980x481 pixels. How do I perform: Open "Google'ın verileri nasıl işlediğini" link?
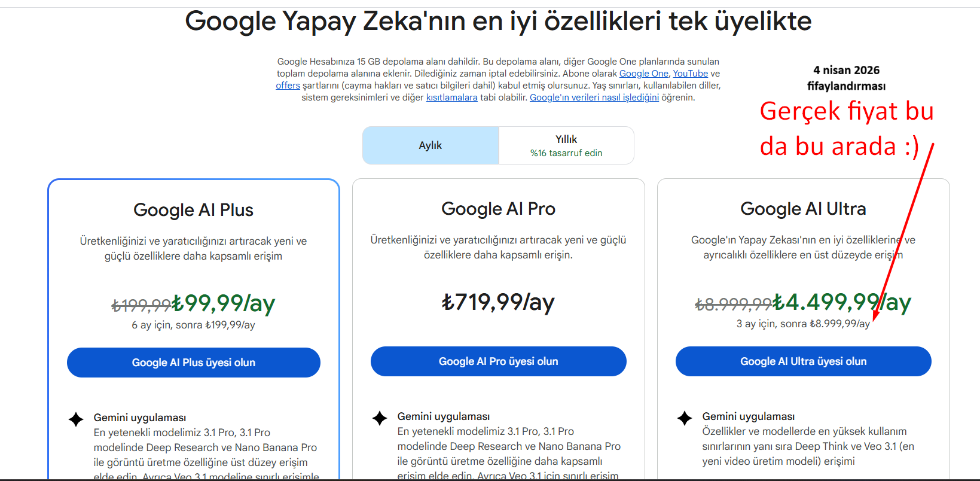pyautogui.click(x=594, y=98)
